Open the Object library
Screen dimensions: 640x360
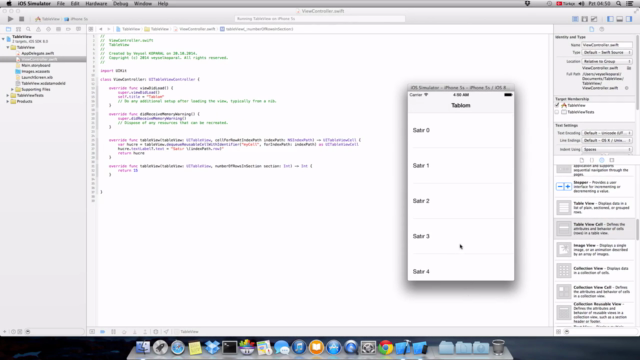(x=602, y=160)
